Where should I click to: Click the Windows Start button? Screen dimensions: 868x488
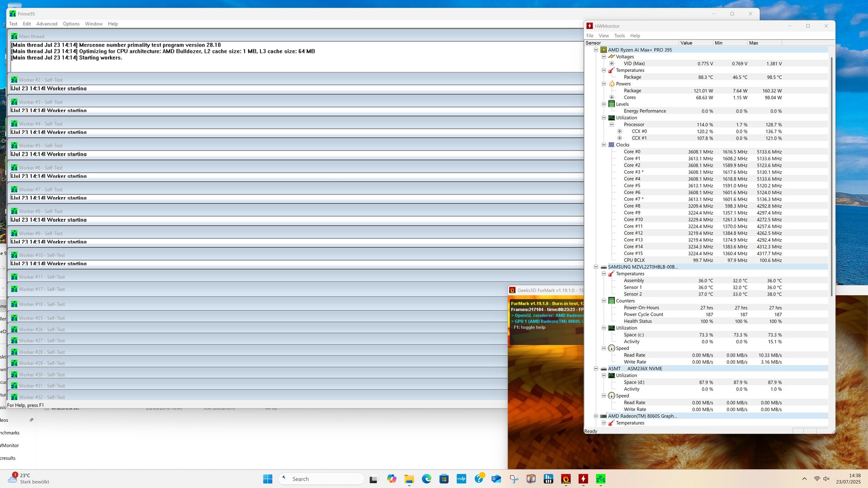[268, 479]
